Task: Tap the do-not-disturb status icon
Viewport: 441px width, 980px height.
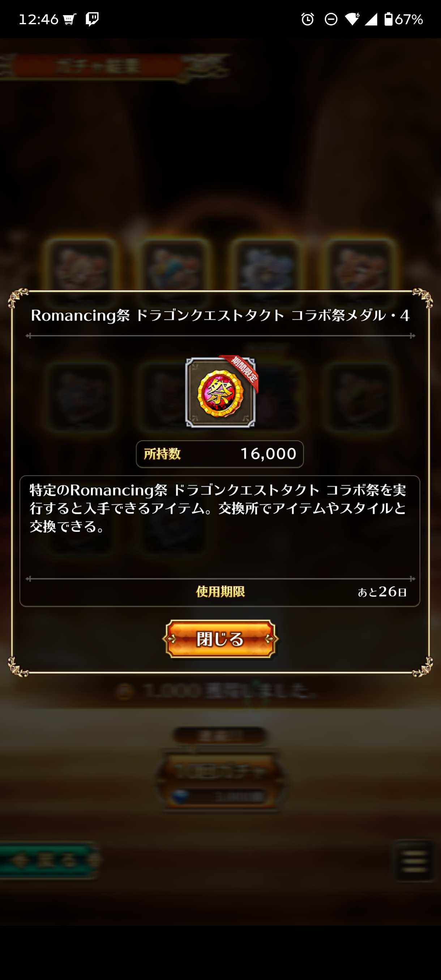Action: point(331,19)
